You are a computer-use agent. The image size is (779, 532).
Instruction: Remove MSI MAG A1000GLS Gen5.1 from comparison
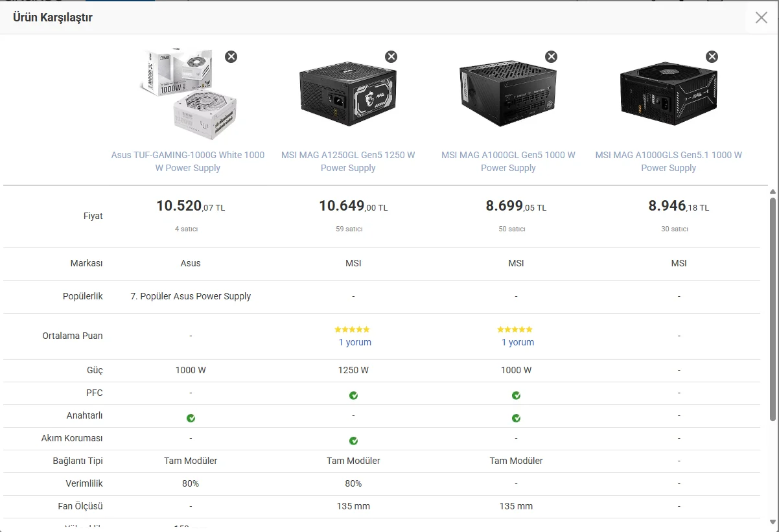pos(712,56)
